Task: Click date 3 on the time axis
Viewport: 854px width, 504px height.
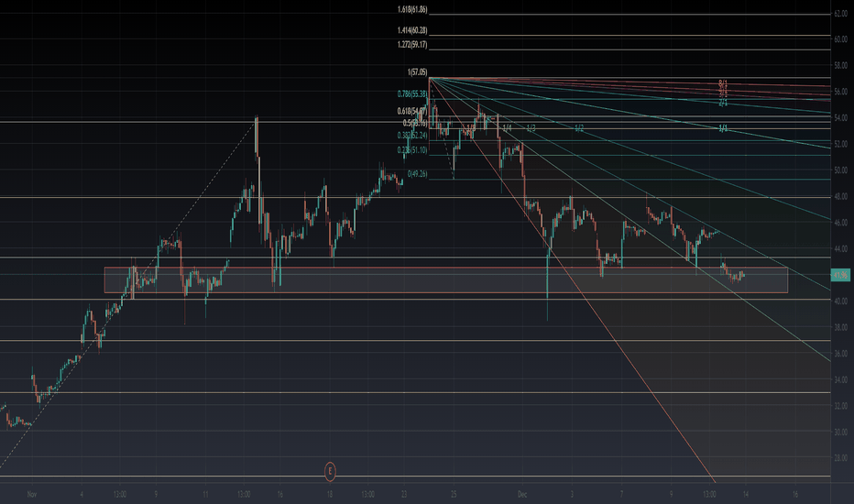Action: [572, 495]
